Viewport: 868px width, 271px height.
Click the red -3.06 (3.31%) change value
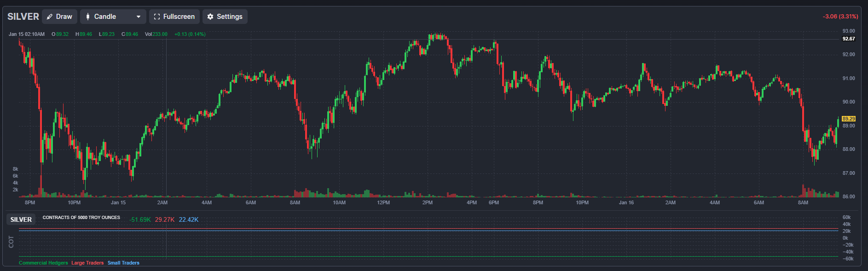click(x=840, y=16)
